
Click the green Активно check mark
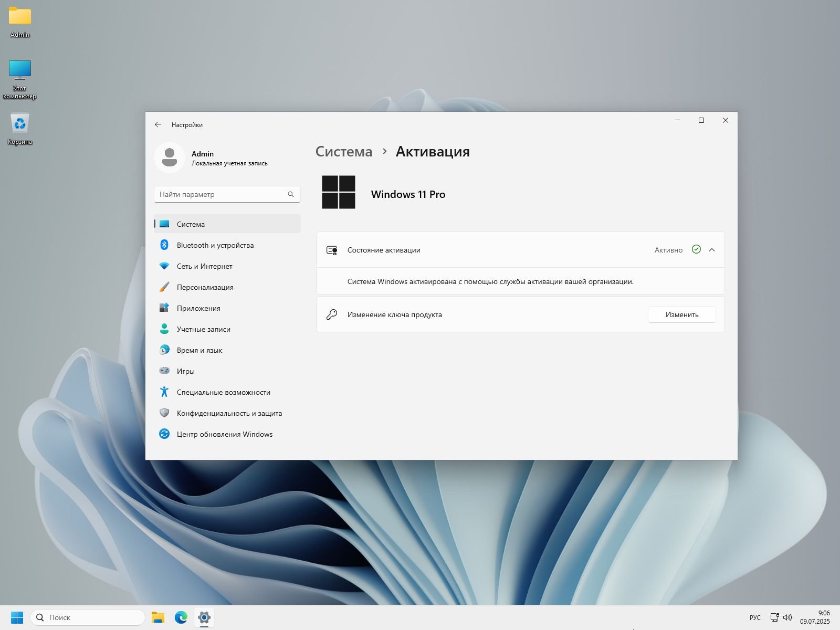pyautogui.click(x=696, y=249)
